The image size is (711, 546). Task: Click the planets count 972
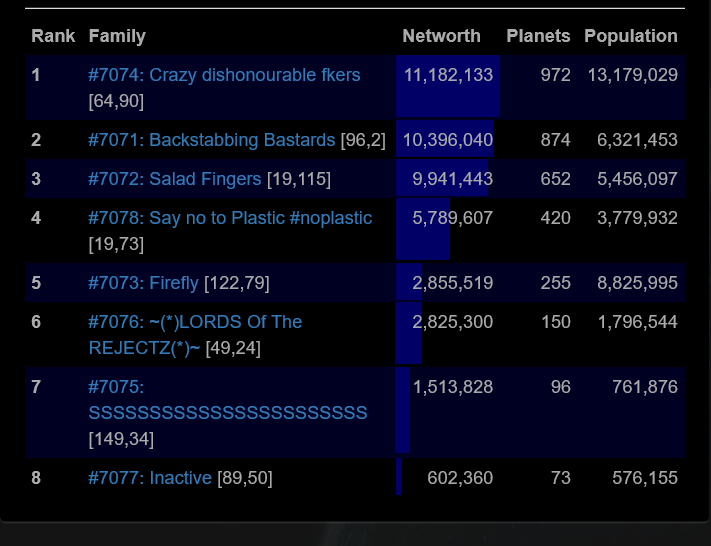tap(555, 75)
